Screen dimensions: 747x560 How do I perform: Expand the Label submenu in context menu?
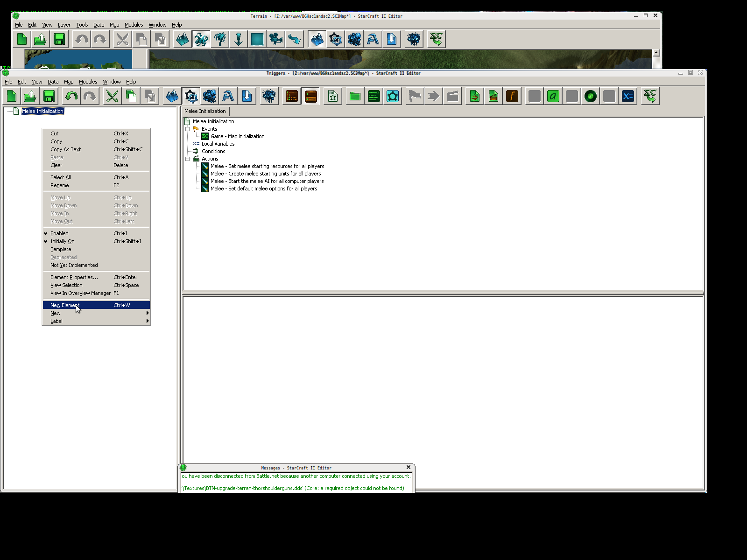96,321
